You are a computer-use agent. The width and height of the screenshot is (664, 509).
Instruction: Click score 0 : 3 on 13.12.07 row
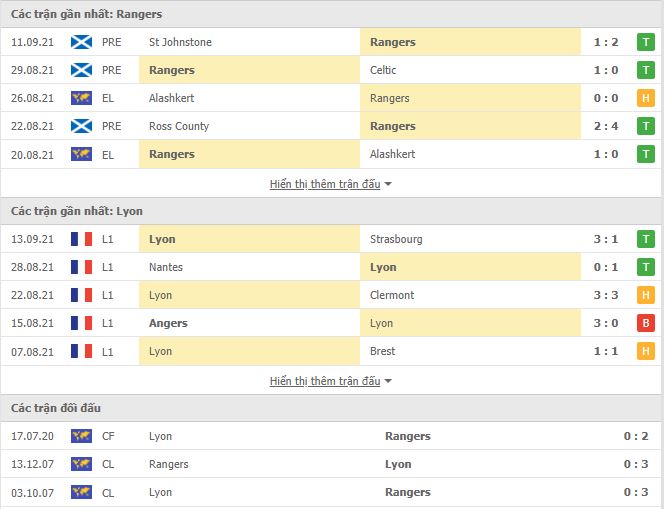[636, 464]
